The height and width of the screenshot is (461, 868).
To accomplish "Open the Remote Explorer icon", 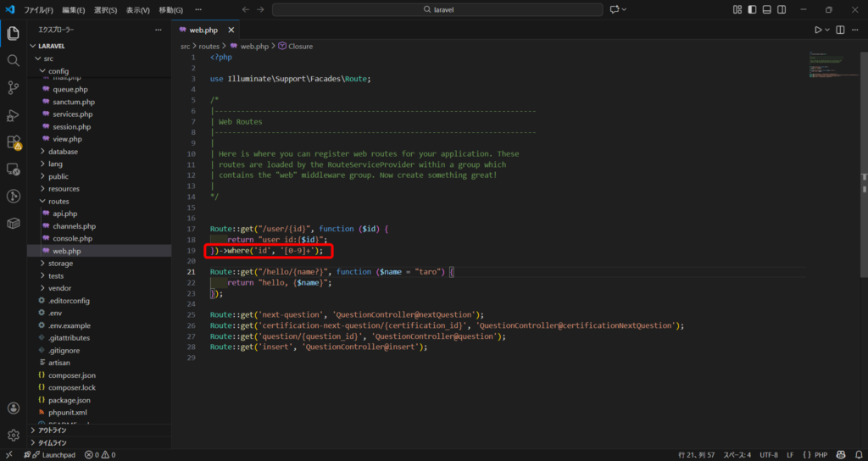I will 14,169.
